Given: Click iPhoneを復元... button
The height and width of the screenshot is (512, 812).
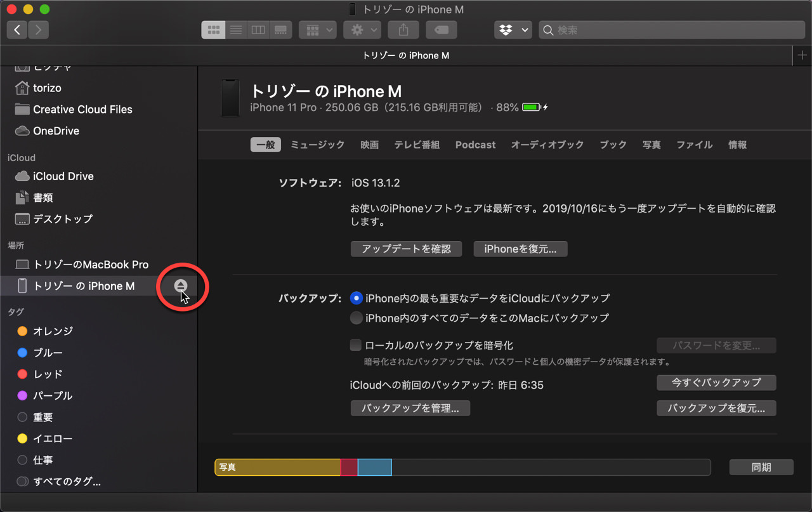Looking at the screenshot, I should click(x=520, y=249).
